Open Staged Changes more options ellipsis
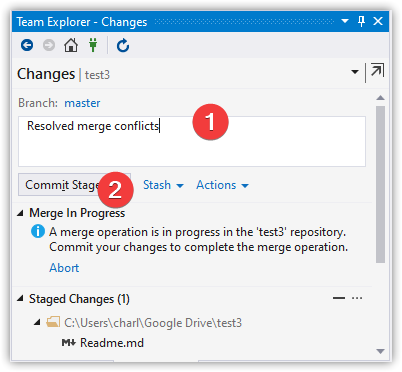This screenshot has height=372, width=402. 357,298
